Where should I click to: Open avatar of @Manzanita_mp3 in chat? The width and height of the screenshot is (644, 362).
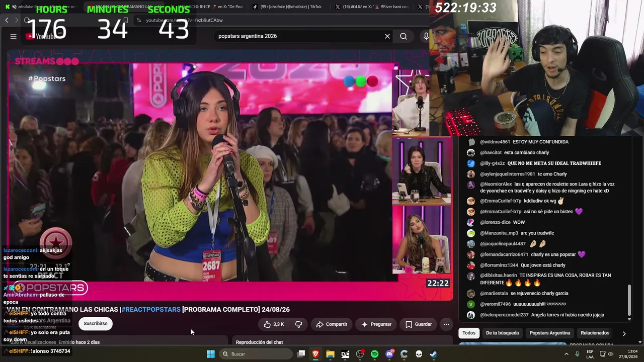[471, 233]
